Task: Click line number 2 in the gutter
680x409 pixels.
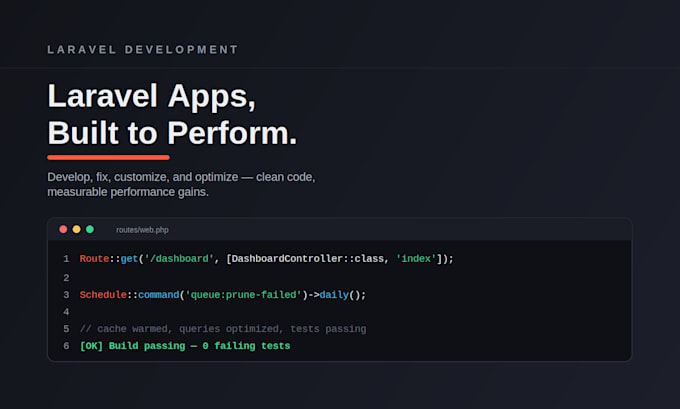Action: tap(66, 278)
